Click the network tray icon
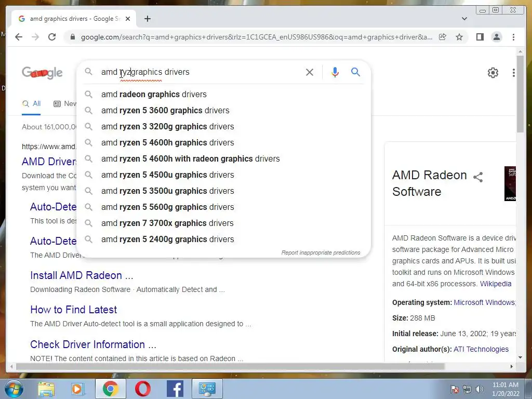The image size is (532, 399). point(467,389)
